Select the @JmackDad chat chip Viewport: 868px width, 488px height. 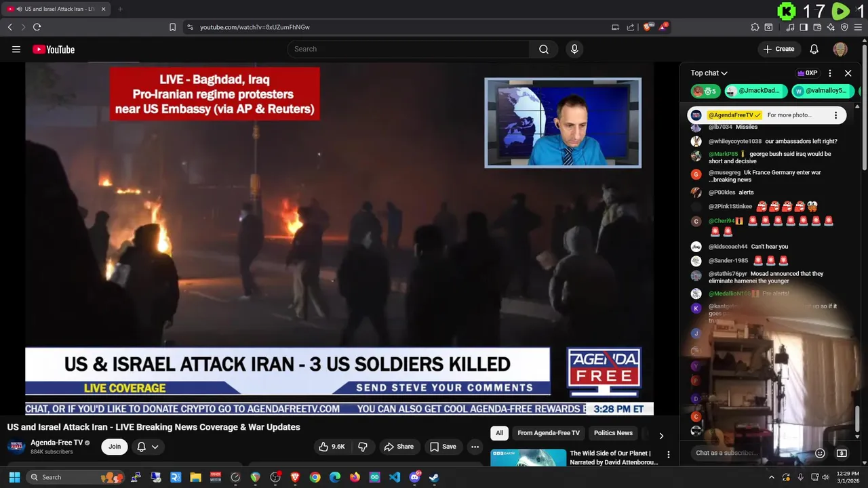[756, 91]
